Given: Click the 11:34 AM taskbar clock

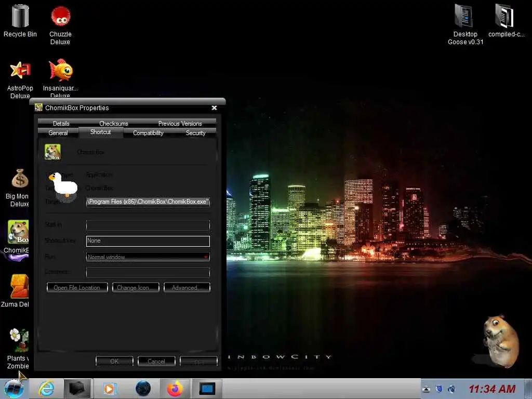Looking at the screenshot, I should [491, 389].
